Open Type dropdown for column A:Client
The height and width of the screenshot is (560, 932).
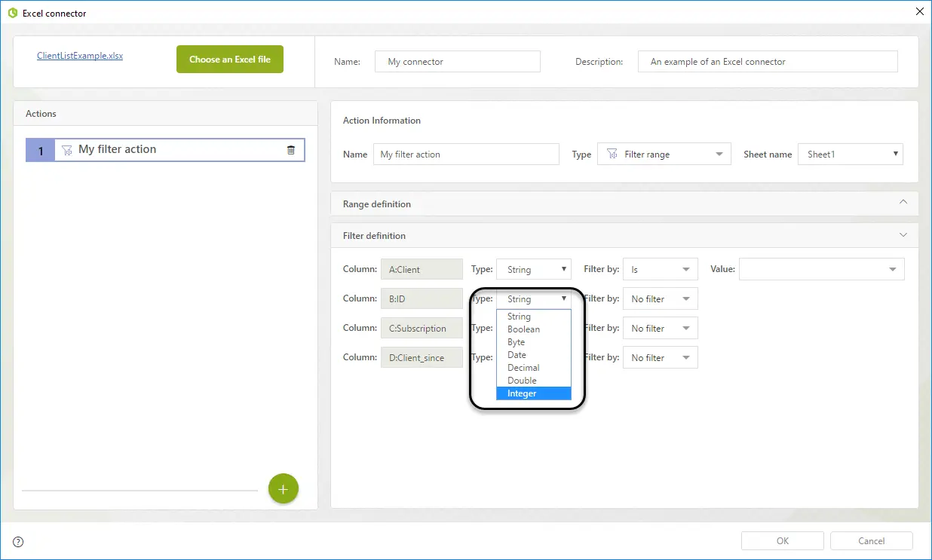[534, 269]
